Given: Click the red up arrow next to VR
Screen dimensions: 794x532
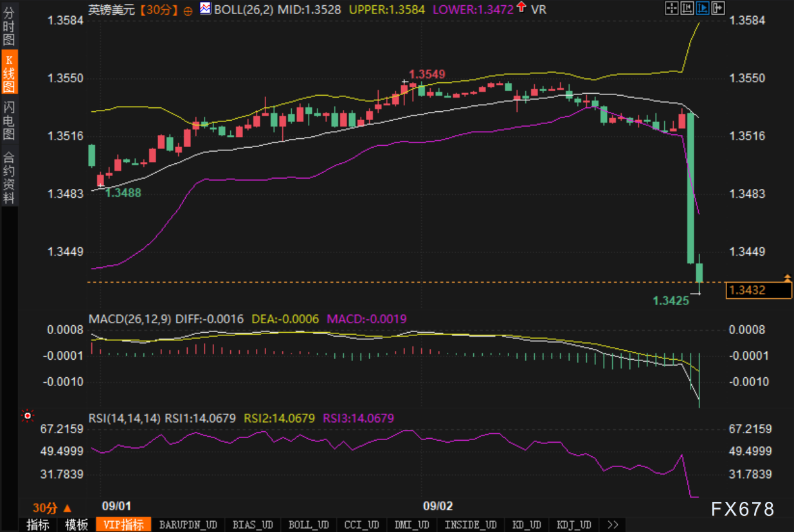Looking at the screenshot, I should (x=520, y=8).
